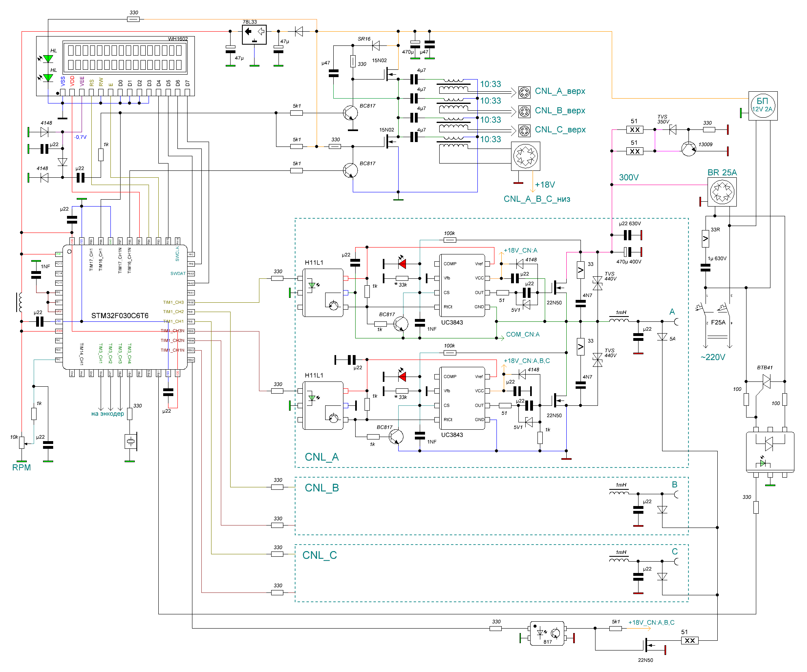Select the RPM label at bottom left

tap(21, 467)
